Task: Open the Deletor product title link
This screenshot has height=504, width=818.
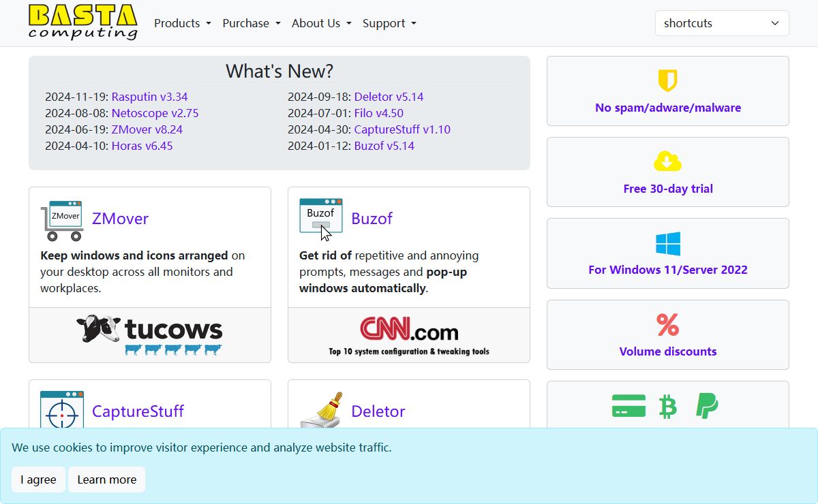Action: [x=378, y=411]
